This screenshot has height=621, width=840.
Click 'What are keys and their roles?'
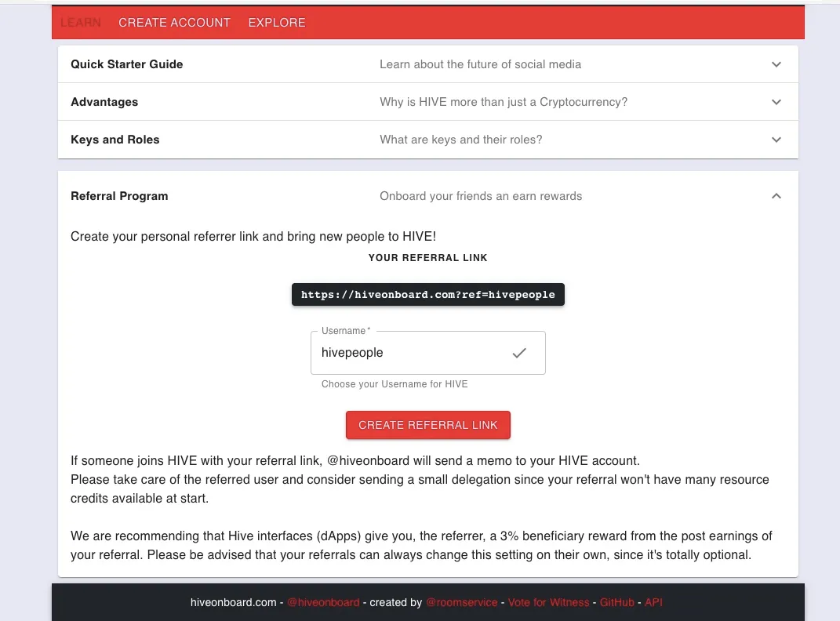(460, 140)
